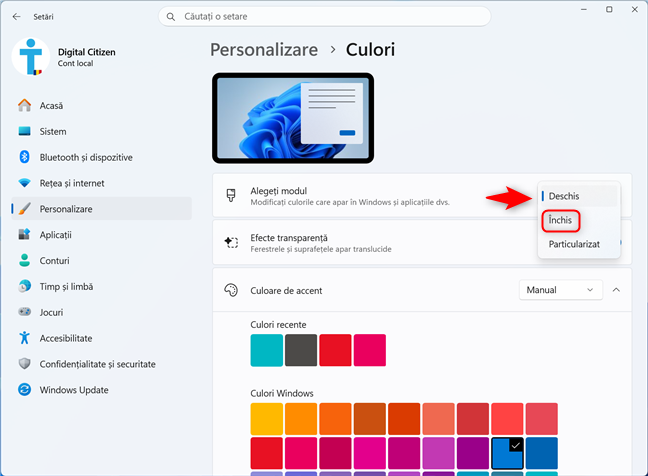This screenshot has width=648, height=476.
Task: Pick the recent pink swatch
Action: coord(369,350)
